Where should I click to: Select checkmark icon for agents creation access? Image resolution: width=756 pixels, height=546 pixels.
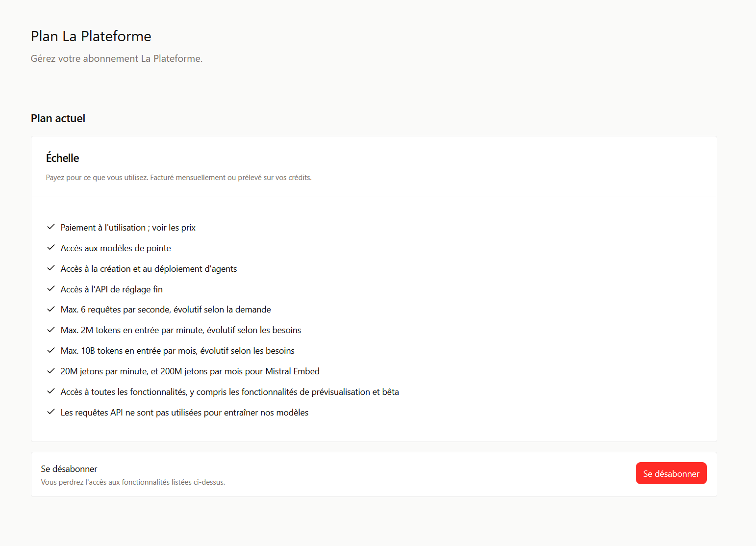(51, 268)
